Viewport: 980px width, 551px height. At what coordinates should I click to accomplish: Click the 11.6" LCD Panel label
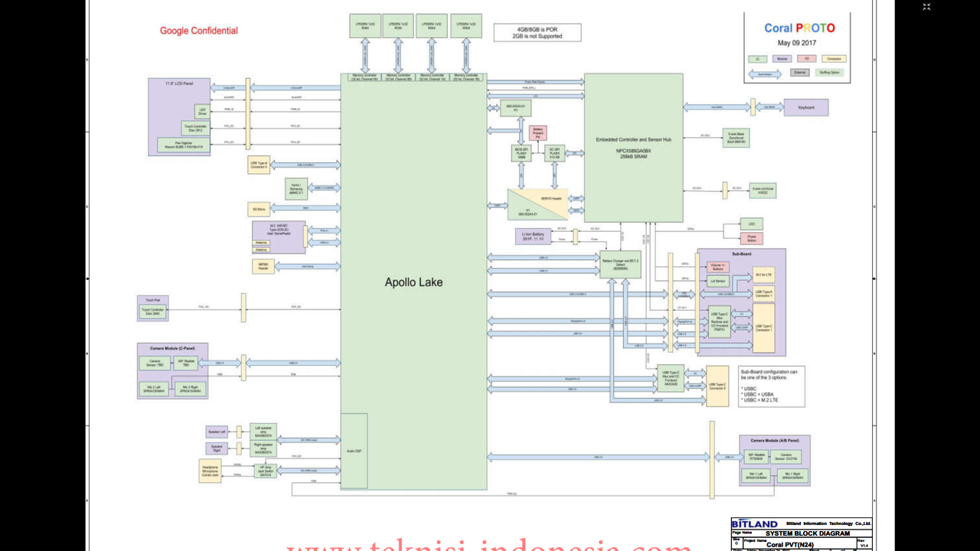coord(179,82)
